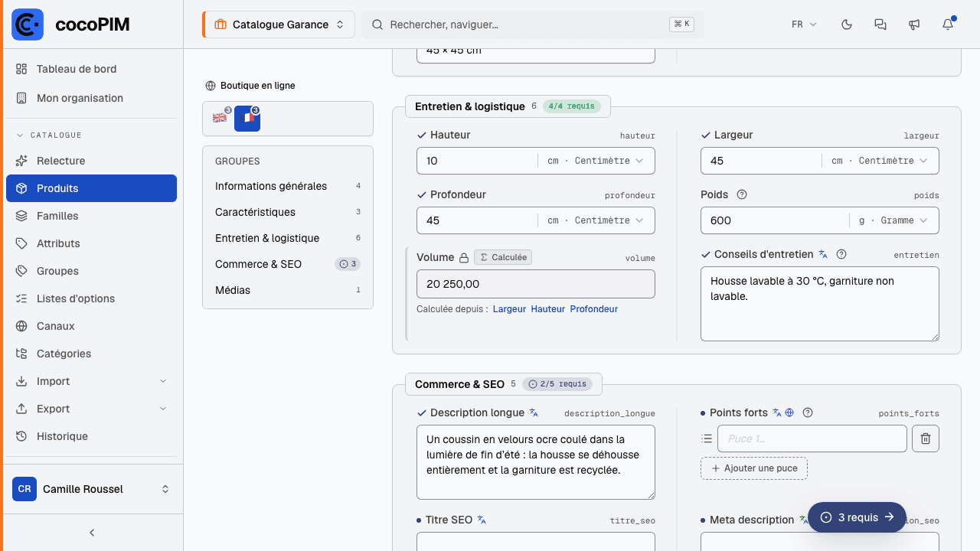Screen dimensions: 980x551
Task: Open the Relecture page
Action: point(91,161)
